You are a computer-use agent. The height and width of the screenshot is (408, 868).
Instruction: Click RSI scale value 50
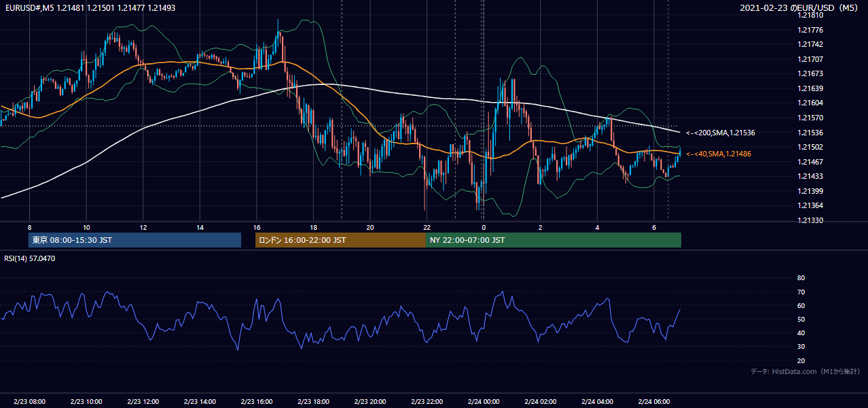point(801,319)
